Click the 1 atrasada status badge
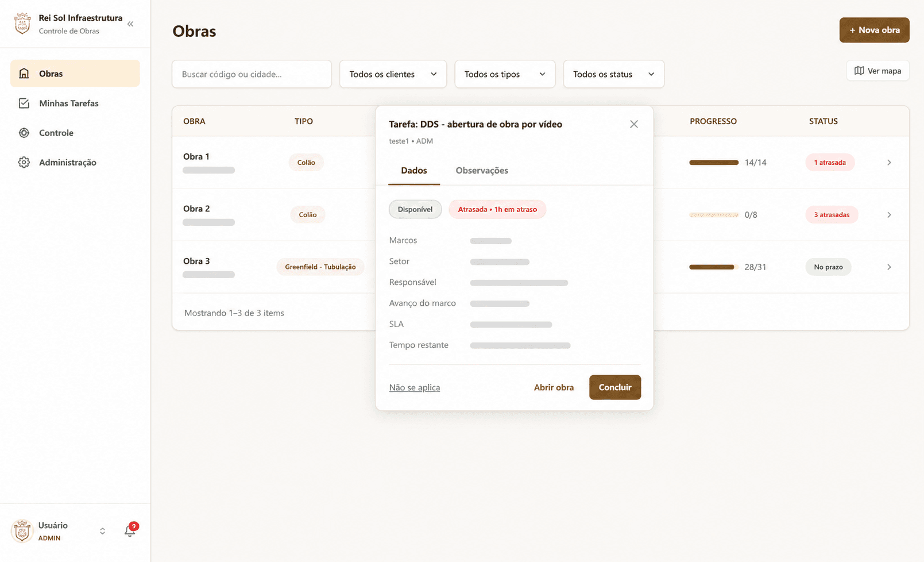Viewport: 924px width, 562px height. point(830,163)
